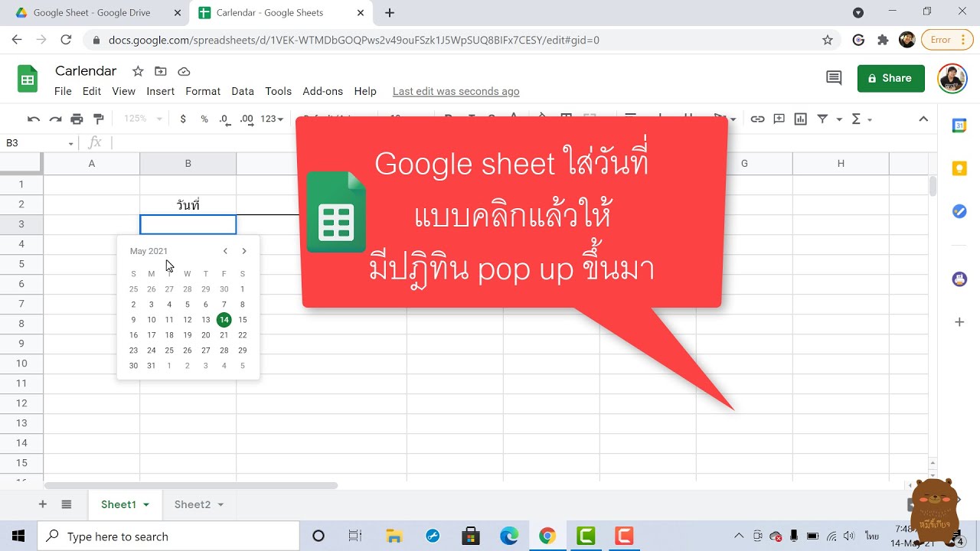Screen dimensions: 980x551
Task: Open the volume control in tray
Action: click(x=850, y=536)
